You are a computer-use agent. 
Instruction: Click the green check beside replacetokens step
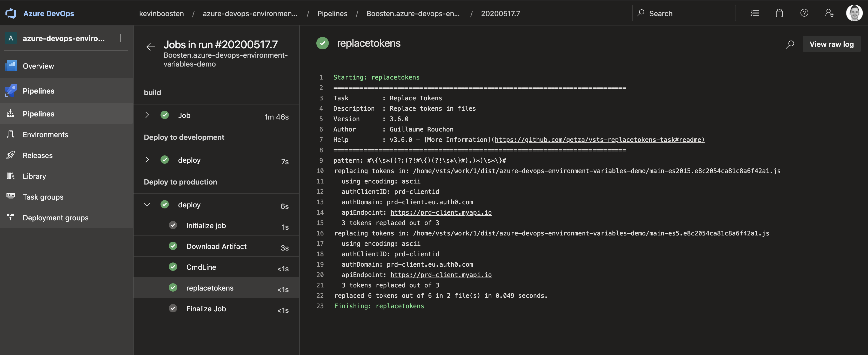[x=173, y=288]
